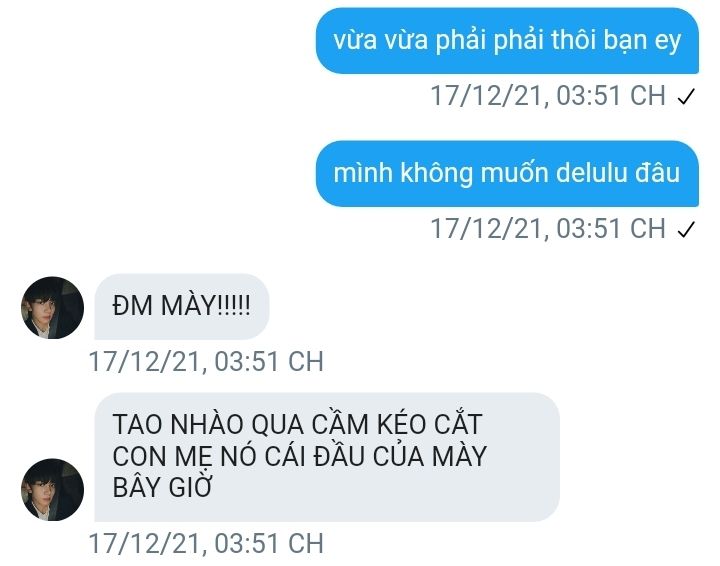720x566 pixels.
Task: Click "BÂY GIỜ" on the last line of gray bubble
Action: [162, 488]
